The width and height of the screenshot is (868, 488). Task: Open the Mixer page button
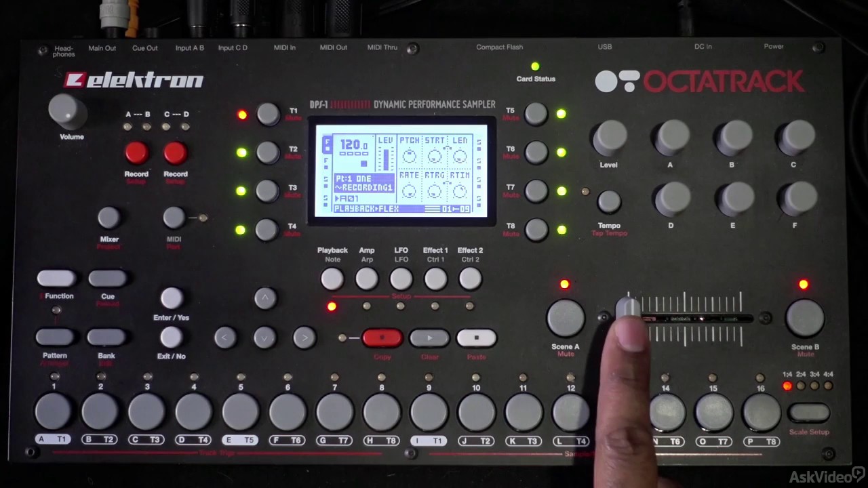[x=108, y=218]
